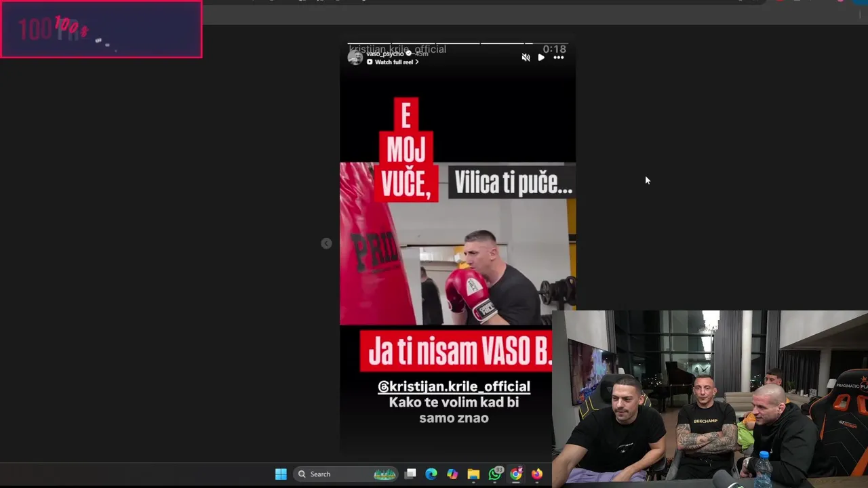Open Firefox from taskbar
This screenshot has width=868, height=488.
pos(537,474)
